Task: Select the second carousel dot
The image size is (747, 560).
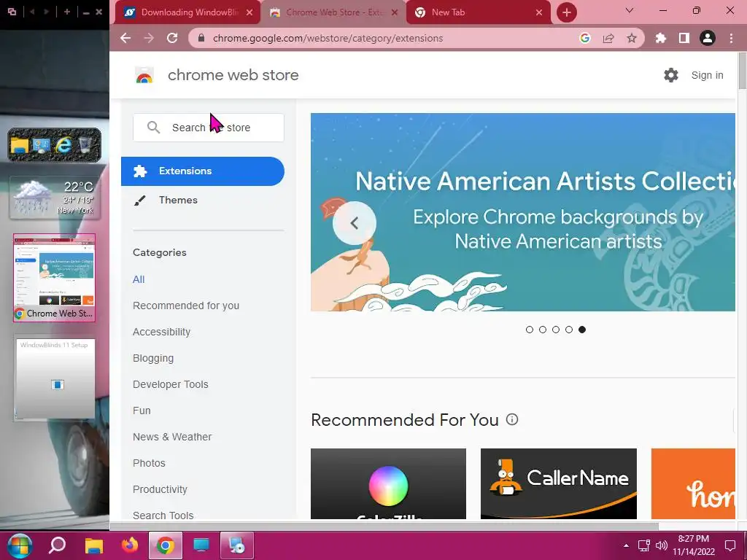Action: pos(543,330)
